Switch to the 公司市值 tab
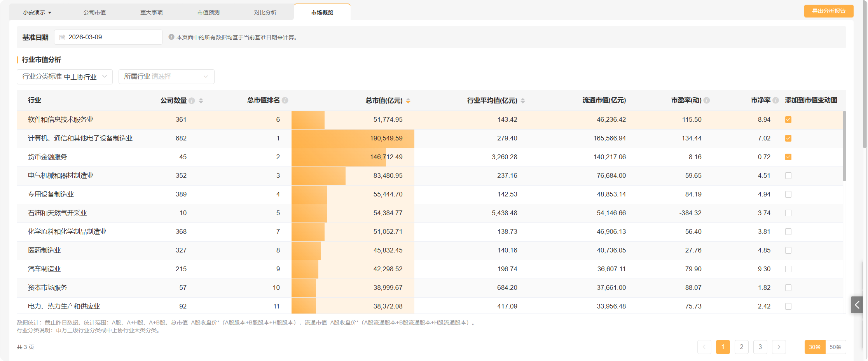 tap(94, 12)
